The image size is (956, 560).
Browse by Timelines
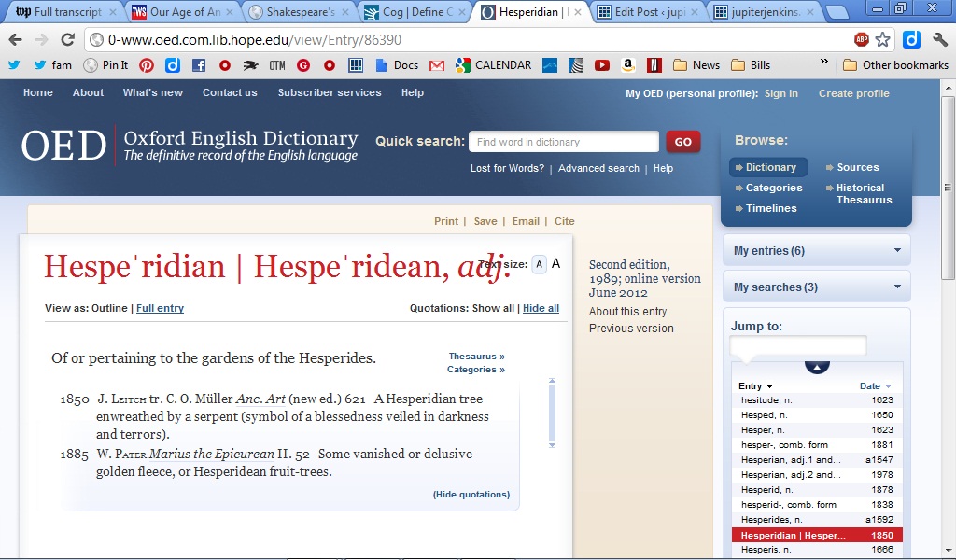click(766, 208)
